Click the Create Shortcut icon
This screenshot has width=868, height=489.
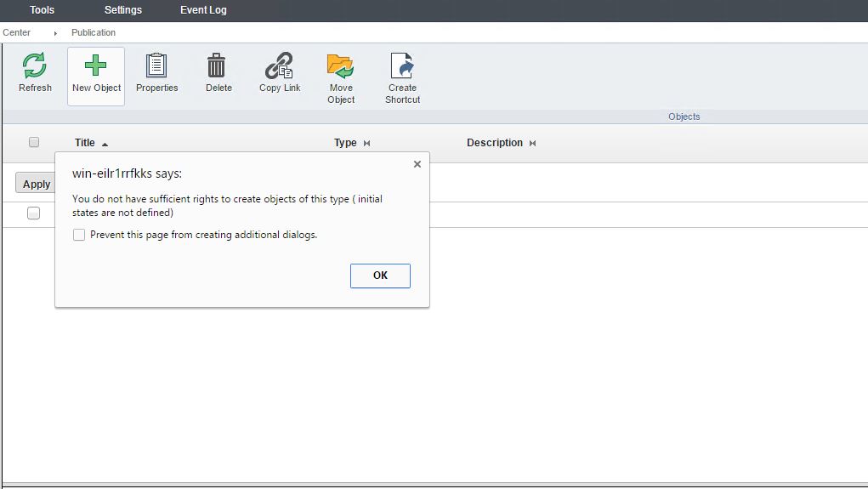tap(402, 66)
